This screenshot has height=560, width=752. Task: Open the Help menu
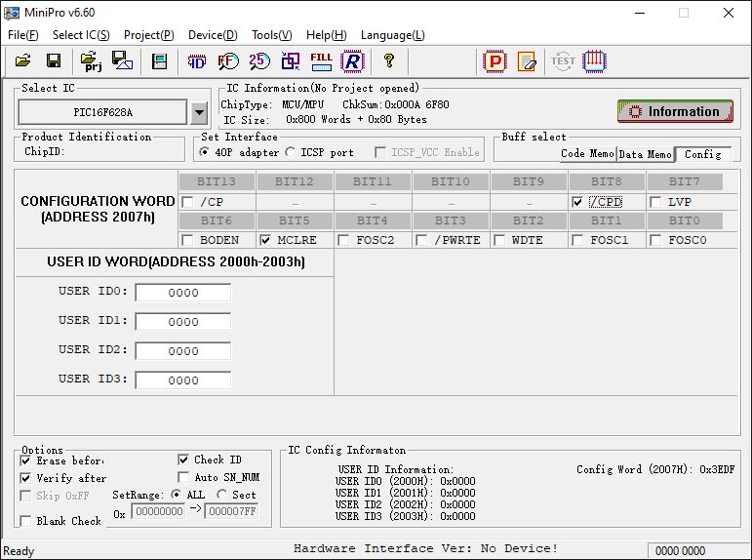pos(326,35)
